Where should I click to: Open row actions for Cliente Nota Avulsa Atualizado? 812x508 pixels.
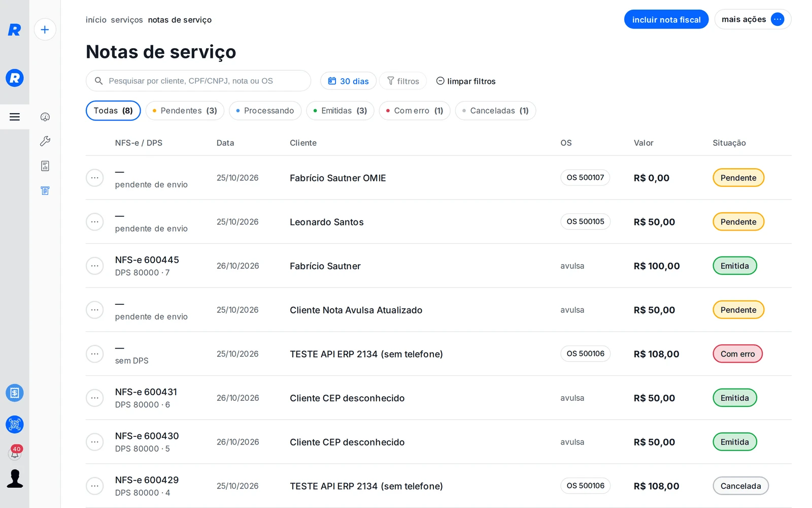(95, 310)
